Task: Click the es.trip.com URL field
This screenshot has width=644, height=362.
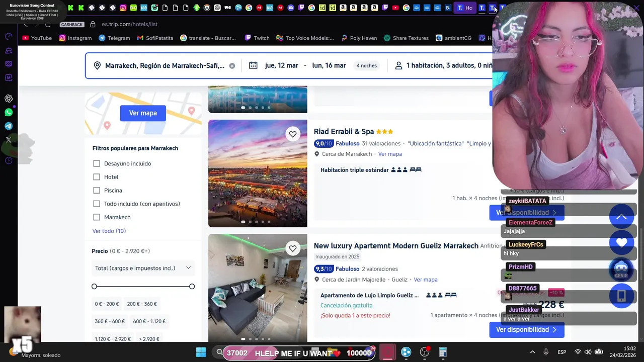Action: click(130, 24)
